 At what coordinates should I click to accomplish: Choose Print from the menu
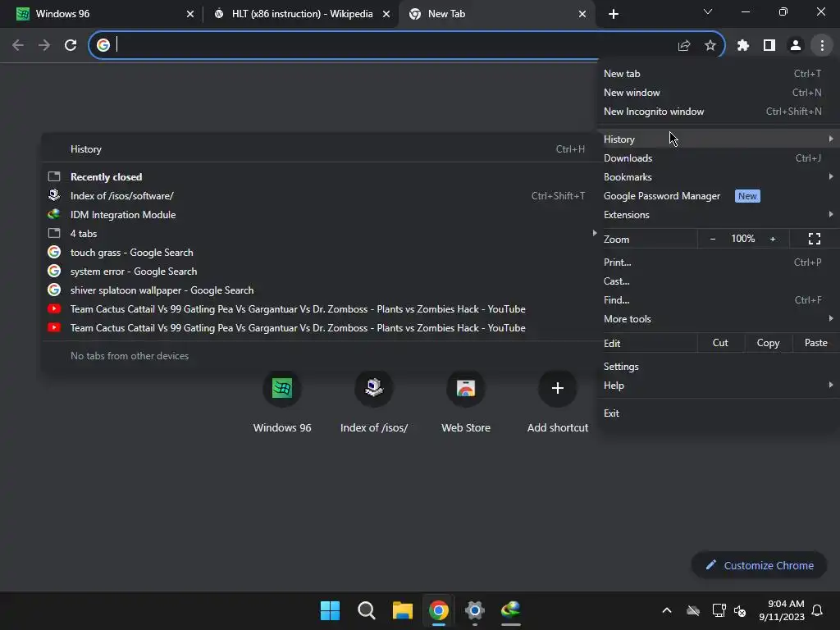point(718,262)
